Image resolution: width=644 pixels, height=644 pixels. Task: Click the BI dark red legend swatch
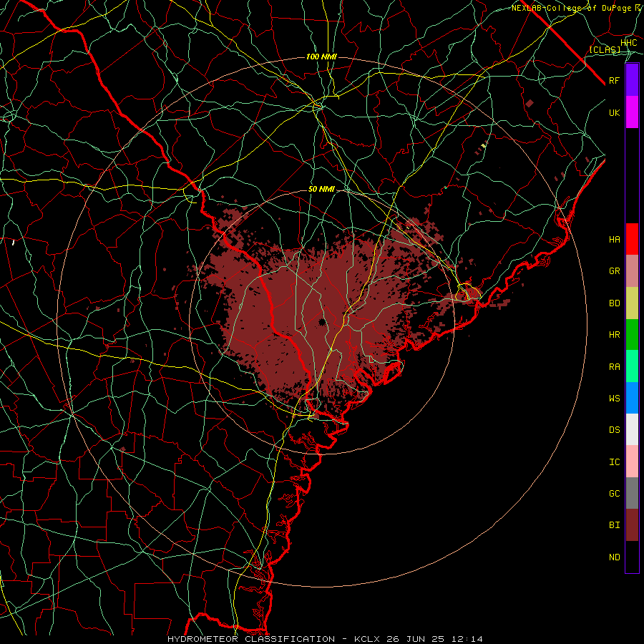coord(632,525)
